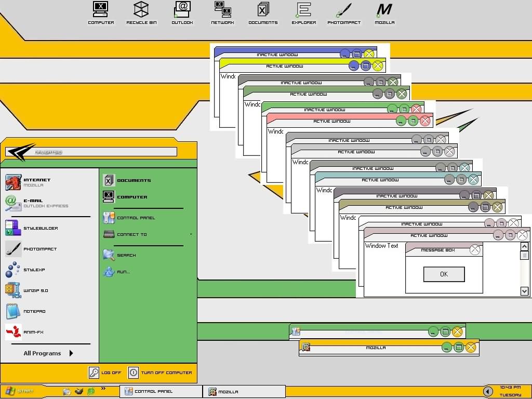Click the scrollbar thumb in the front window
532x399 pixels.
[524, 255]
